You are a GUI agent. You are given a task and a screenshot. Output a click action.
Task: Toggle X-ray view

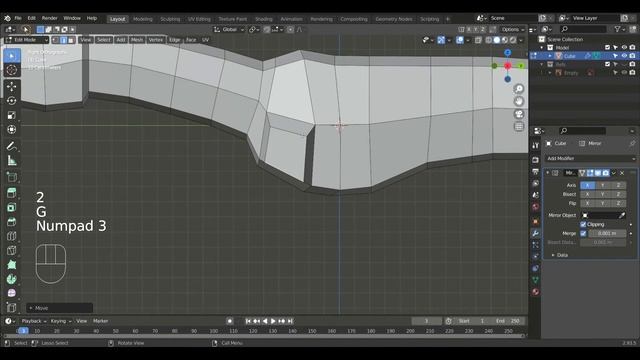click(478, 40)
